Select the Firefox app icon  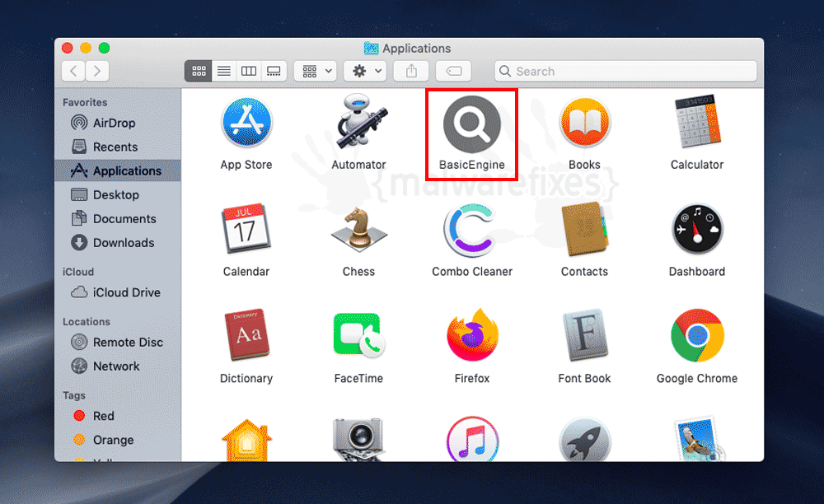pos(472,335)
